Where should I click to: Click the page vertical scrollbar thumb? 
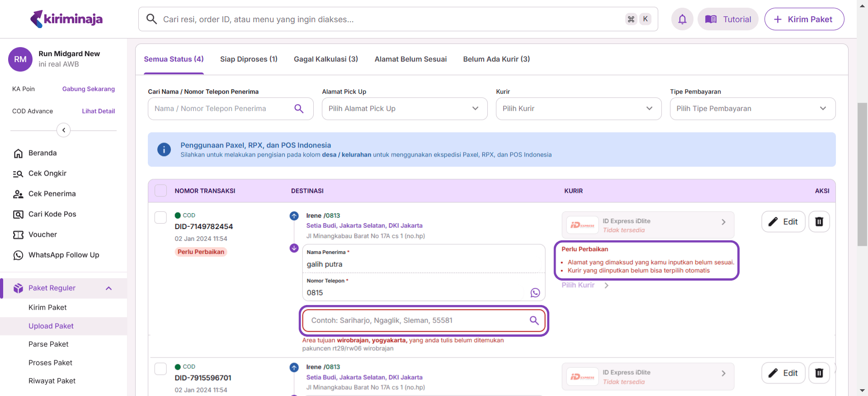coord(862,174)
